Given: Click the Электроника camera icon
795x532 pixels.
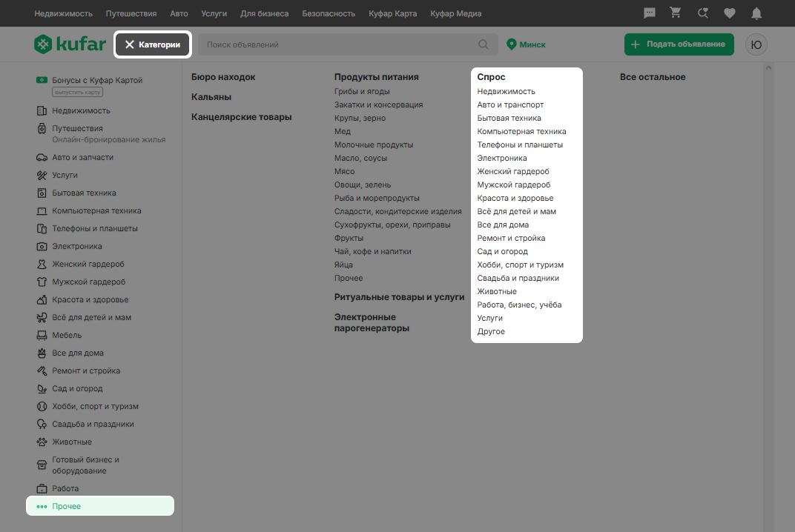Looking at the screenshot, I should pos(42,246).
